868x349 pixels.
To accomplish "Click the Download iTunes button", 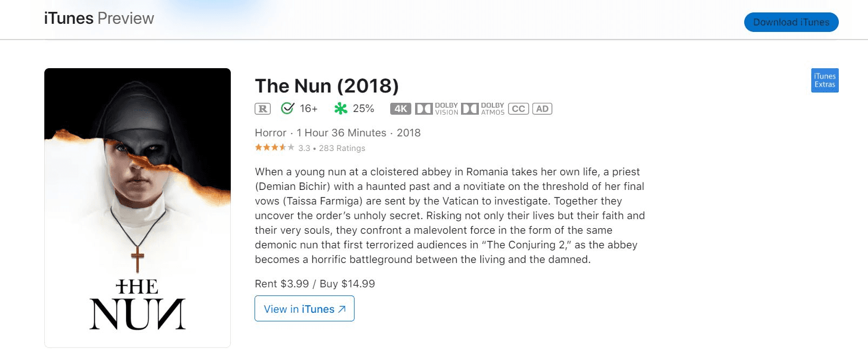I will (791, 22).
